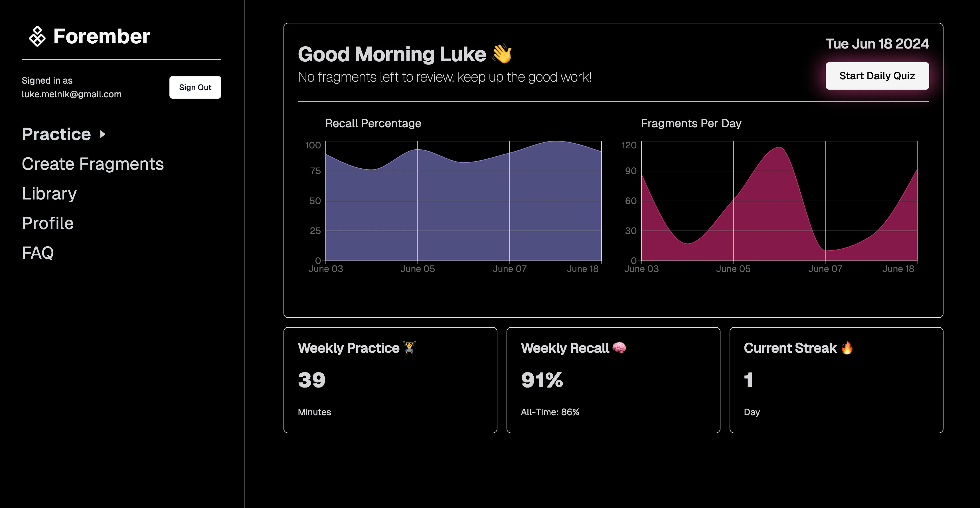Click Start Daily Quiz
The width and height of the screenshot is (980, 508).
tap(877, 75)
